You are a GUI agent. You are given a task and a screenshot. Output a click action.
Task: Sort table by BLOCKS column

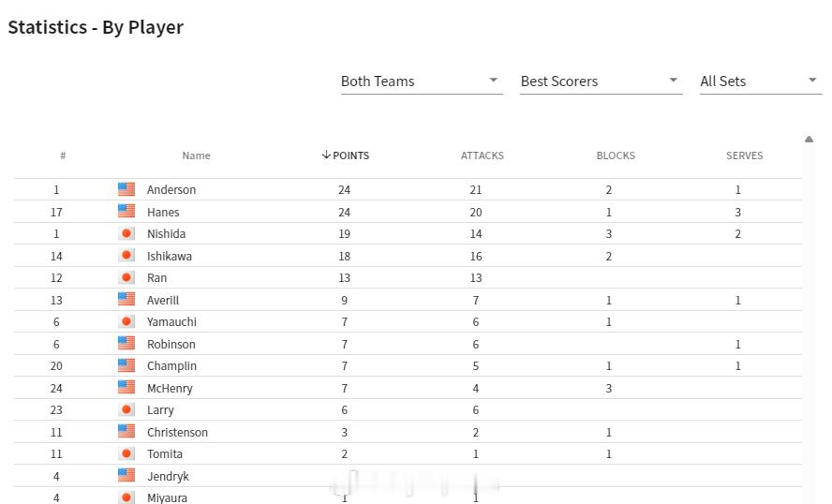point(616,156)
